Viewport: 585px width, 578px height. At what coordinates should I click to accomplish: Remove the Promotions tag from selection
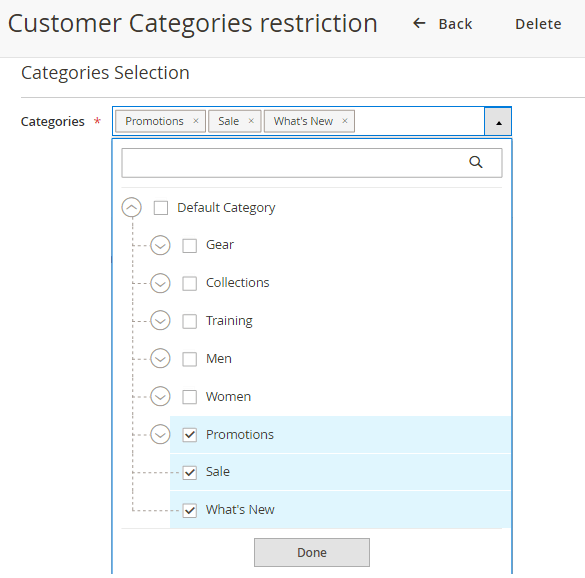[x=195, y=121]
